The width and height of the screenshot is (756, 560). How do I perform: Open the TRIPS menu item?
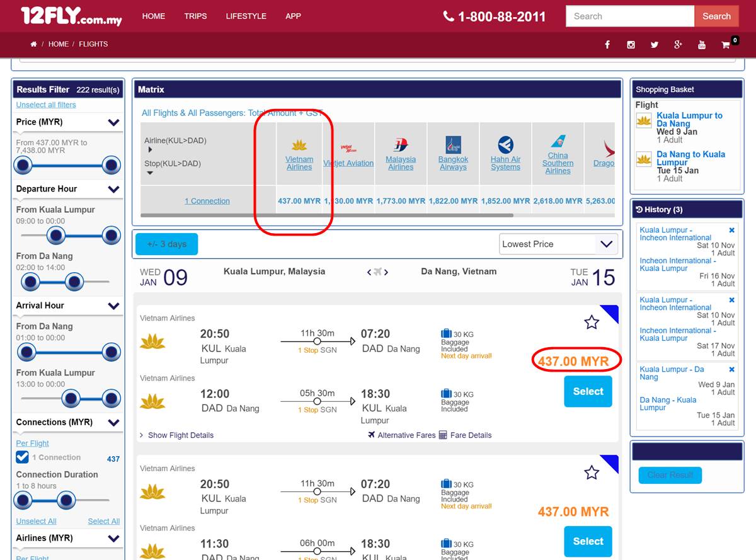click(x=195, y=16)
